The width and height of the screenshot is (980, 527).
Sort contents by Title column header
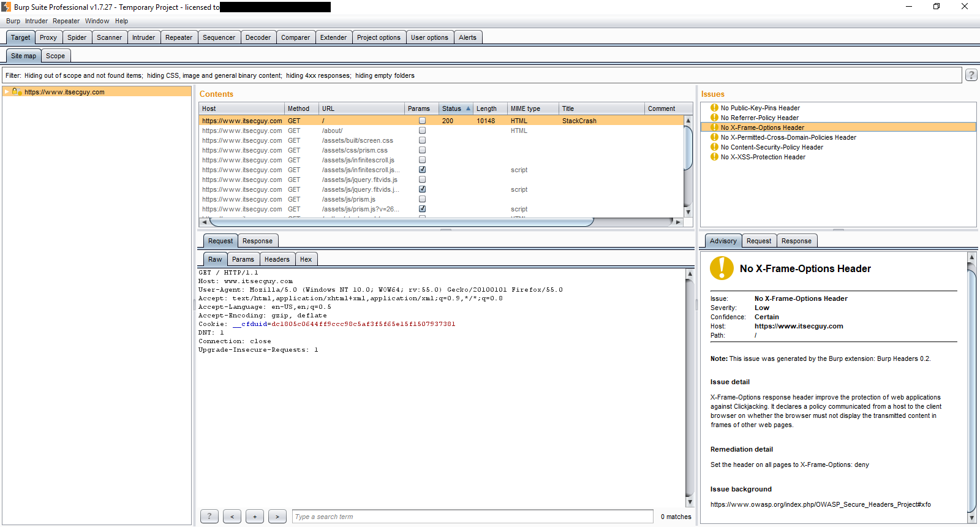click(601, 108)
